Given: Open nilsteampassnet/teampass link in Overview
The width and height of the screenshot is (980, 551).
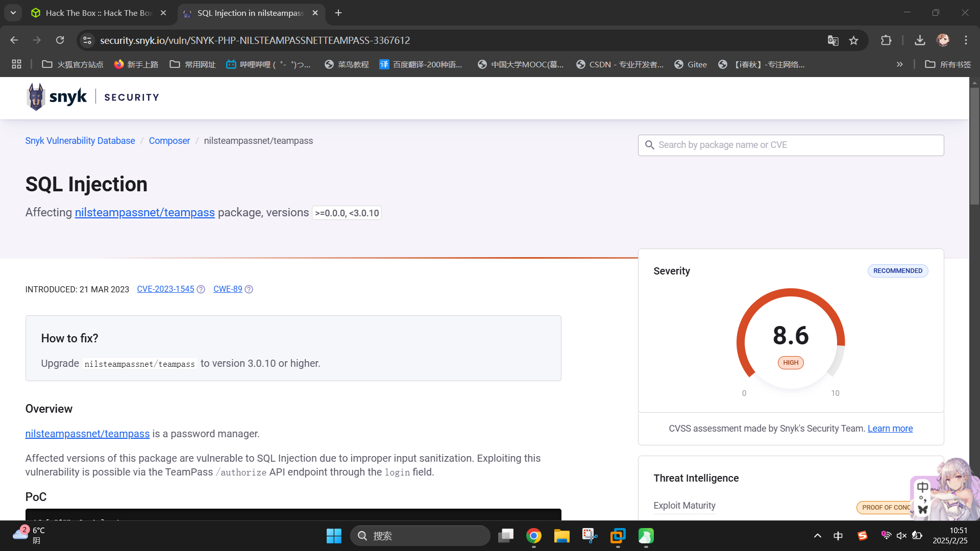Looking at the screenshot, I should (x=87, y=434).
